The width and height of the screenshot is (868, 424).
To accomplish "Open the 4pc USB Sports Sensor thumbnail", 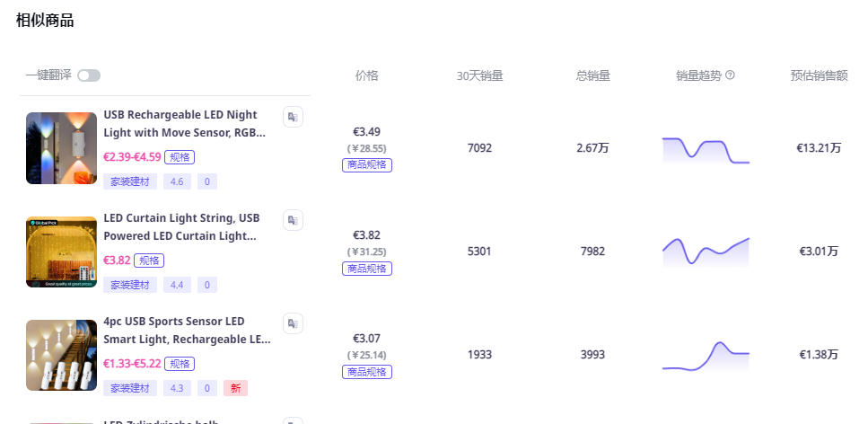I will [x=61, y=355].
